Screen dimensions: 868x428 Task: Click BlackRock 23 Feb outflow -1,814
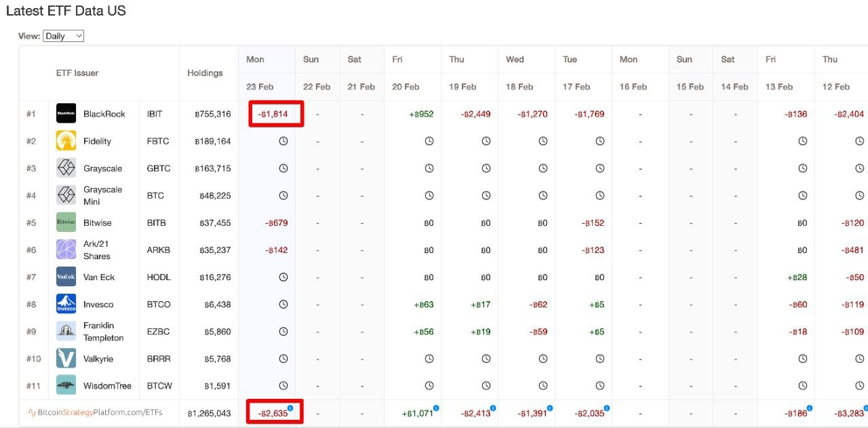(x=273, y=114)
